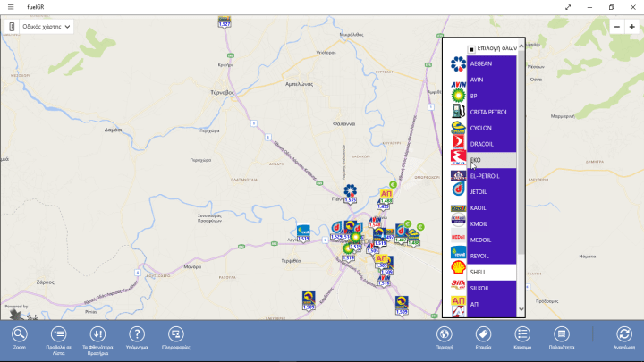Select EKO in the company list
The width and height of the screenshot is (644, 362).
click(x=491, y=160)
